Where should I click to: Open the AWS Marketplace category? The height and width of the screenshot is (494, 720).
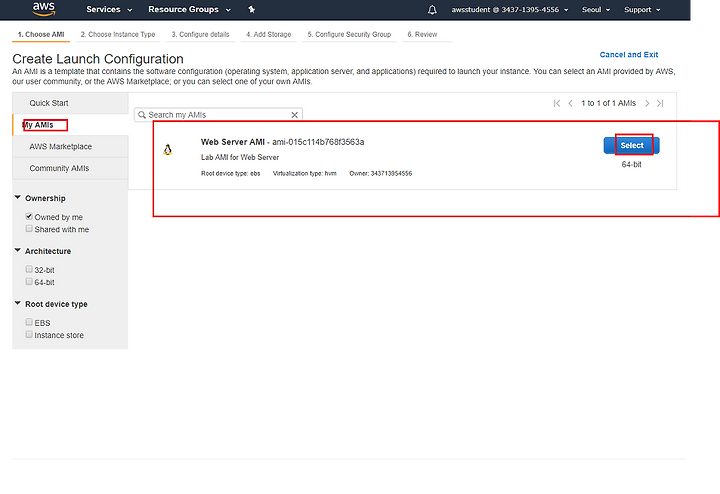pos(70,146)
